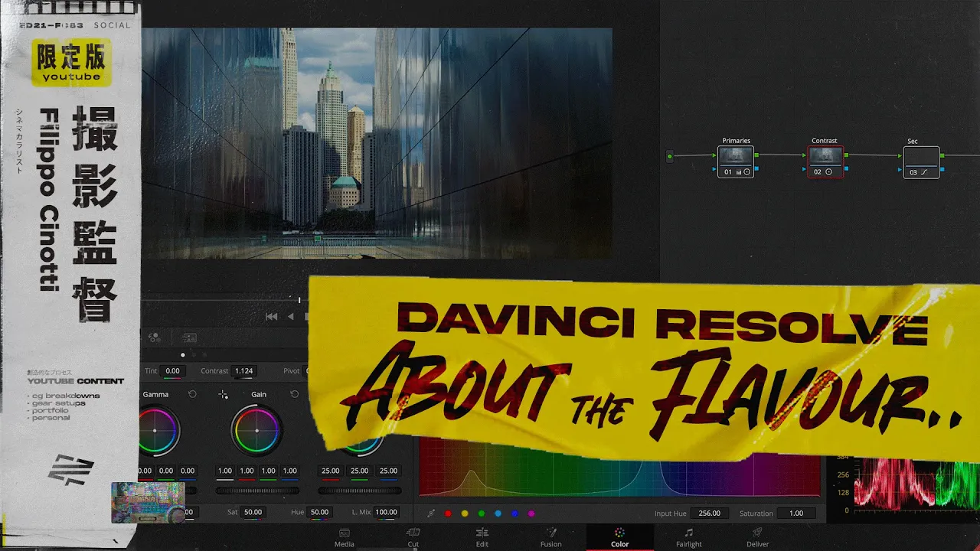Select the Contrast node 02
This screenshot has height=551, width=980.
point(826,162)
